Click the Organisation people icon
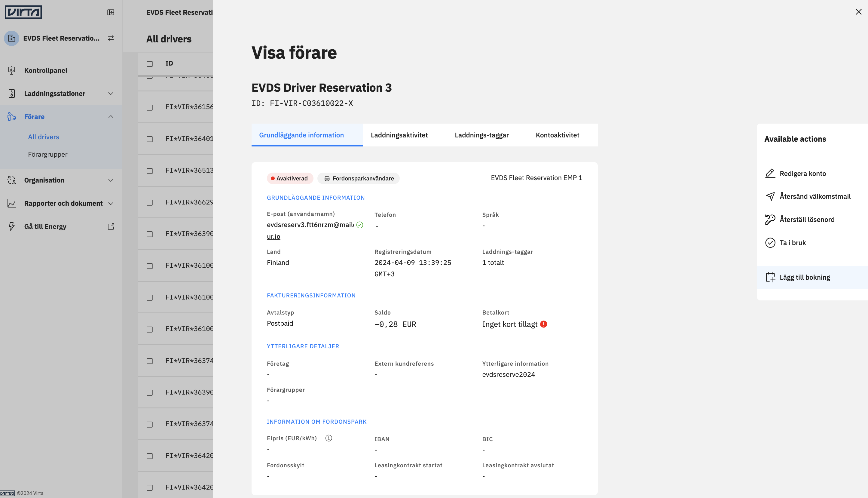Viewport: 868px width, 498px height. (x=12, y=180)
